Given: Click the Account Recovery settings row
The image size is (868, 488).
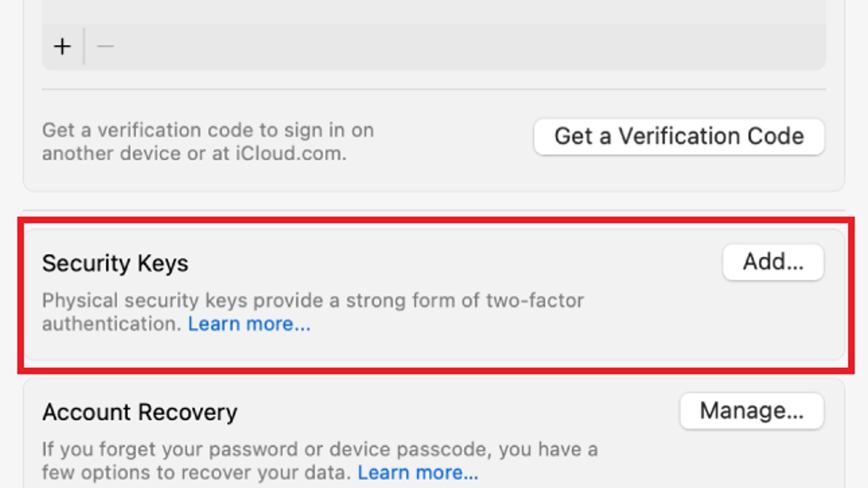Looking at the screenshot, I should pyautogui.click(x=434, y=434).
